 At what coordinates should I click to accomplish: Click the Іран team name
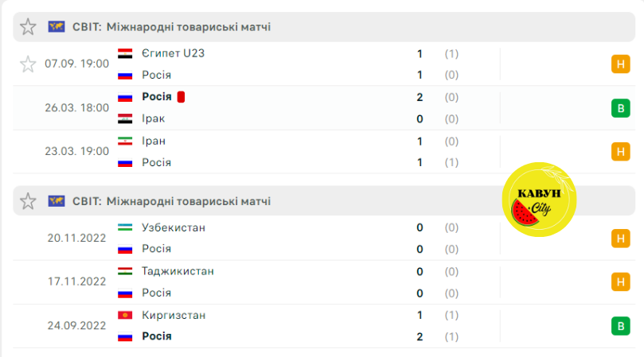pos(154,142)
